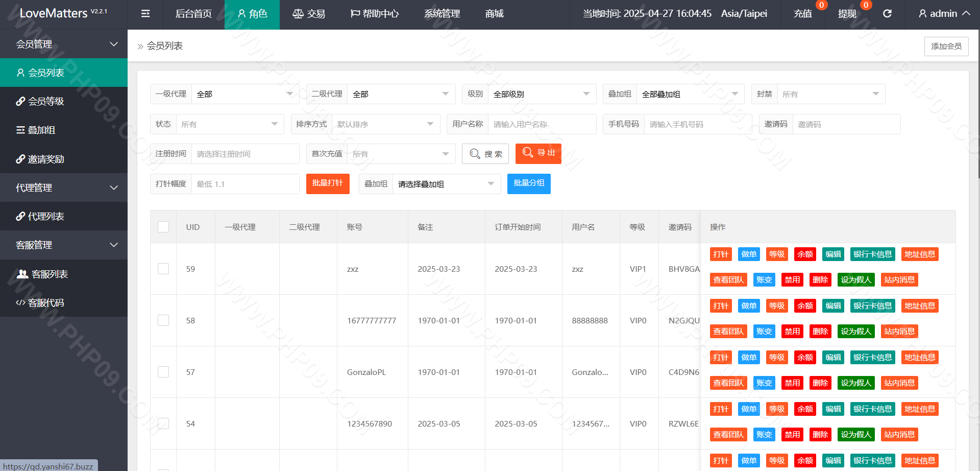This screenshot has height=471, width=980.
Task: Collapse the 代理管理 sidebar section
Action: 64,187
